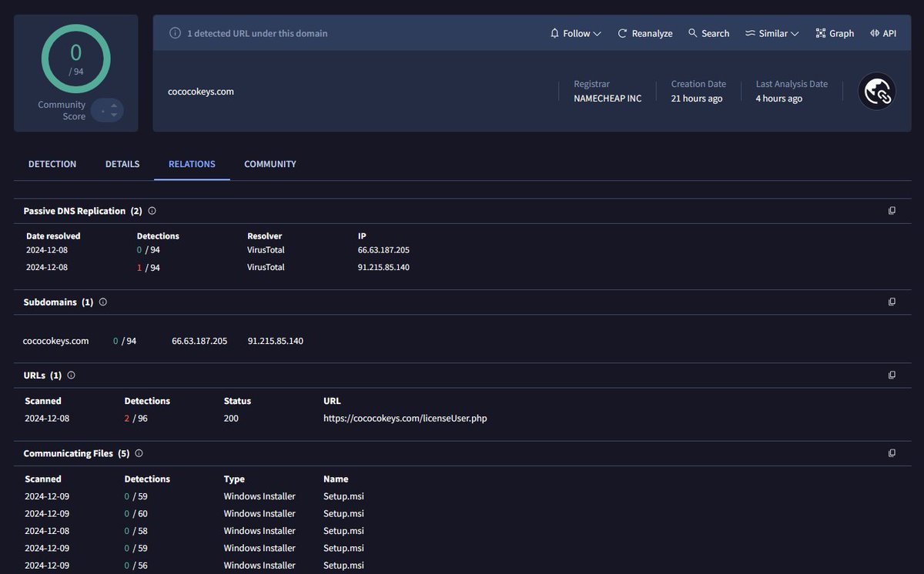Click the 0 / 94 detection score circle
Viewport: 924px width, 574px height.
click(75, 58)
